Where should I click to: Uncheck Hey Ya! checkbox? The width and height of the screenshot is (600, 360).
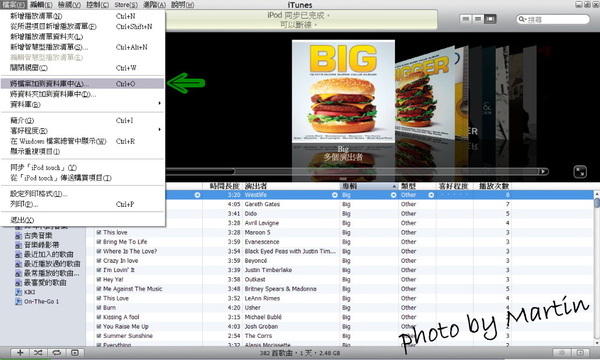(99, 279)
